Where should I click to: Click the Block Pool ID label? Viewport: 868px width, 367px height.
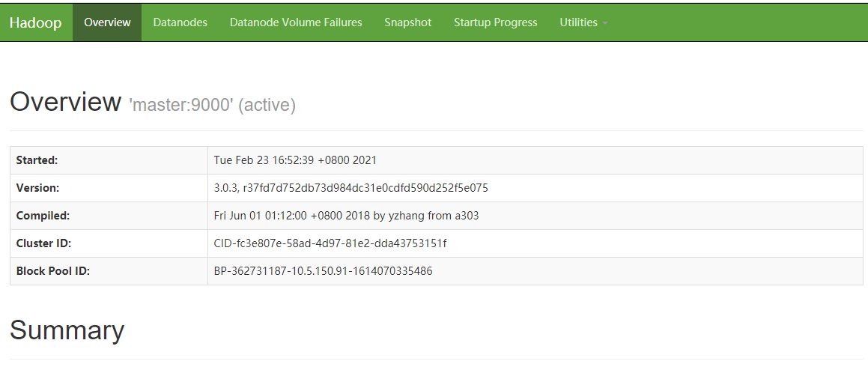pyautogui.click(x=53, y=271)
